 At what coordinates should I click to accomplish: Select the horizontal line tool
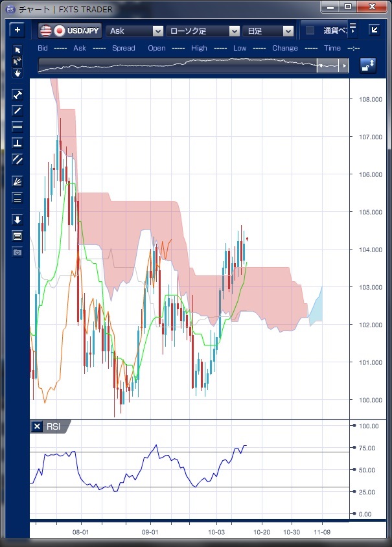pos(17,126)
